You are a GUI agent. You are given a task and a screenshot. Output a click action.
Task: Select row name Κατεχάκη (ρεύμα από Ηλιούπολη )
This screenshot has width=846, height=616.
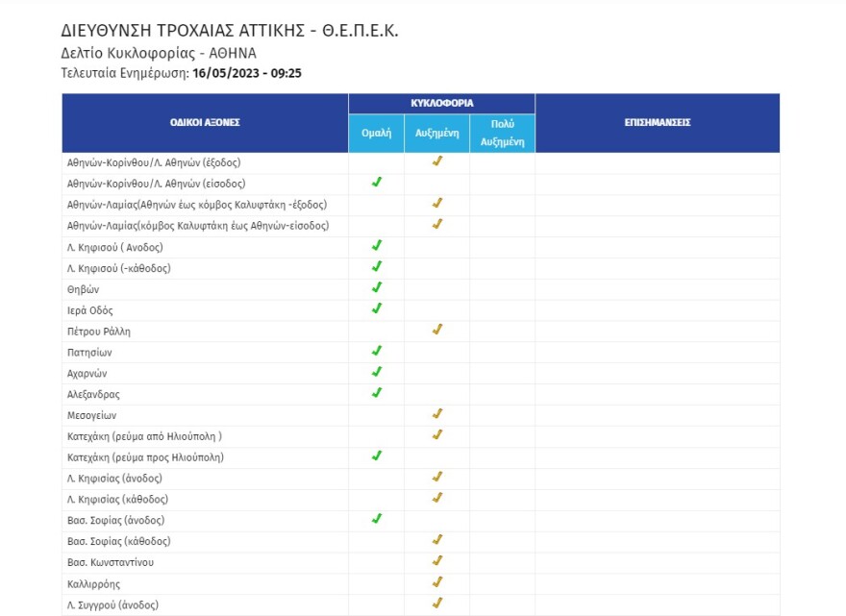tap(144, 436)
